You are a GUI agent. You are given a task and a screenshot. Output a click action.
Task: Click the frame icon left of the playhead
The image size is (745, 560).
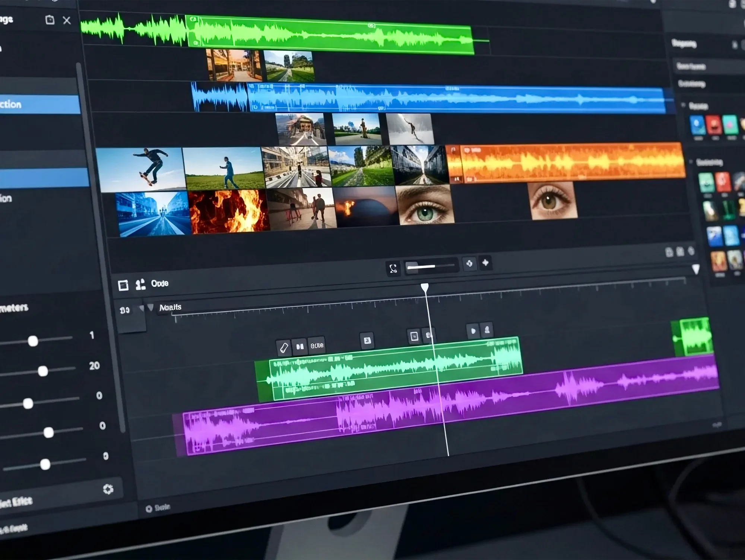coord(414,337)
